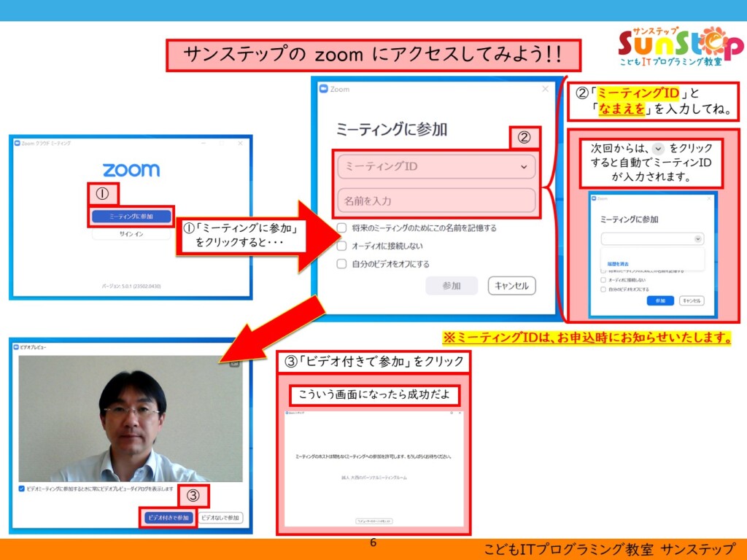Close the large ミーティングに参加 dialog
The height and width of the screenshot is (560, 747).
pyautogui.click(x=546, y=89)
